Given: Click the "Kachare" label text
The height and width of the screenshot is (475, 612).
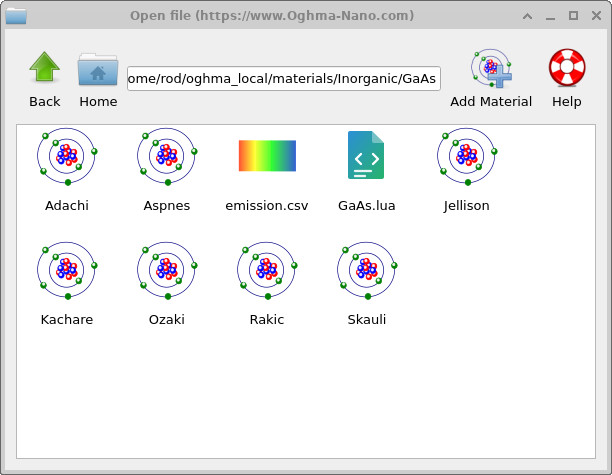Looking at the screenshot, I should click(x=67, y=319).
